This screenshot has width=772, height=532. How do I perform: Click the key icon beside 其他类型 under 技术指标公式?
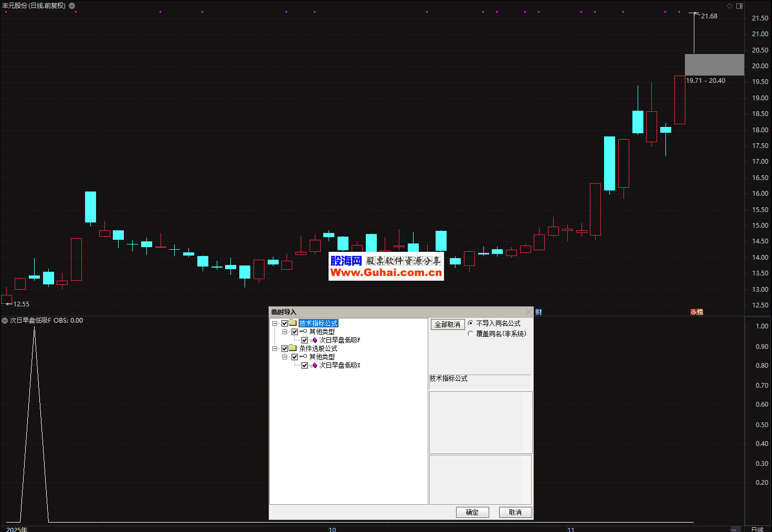303,332
